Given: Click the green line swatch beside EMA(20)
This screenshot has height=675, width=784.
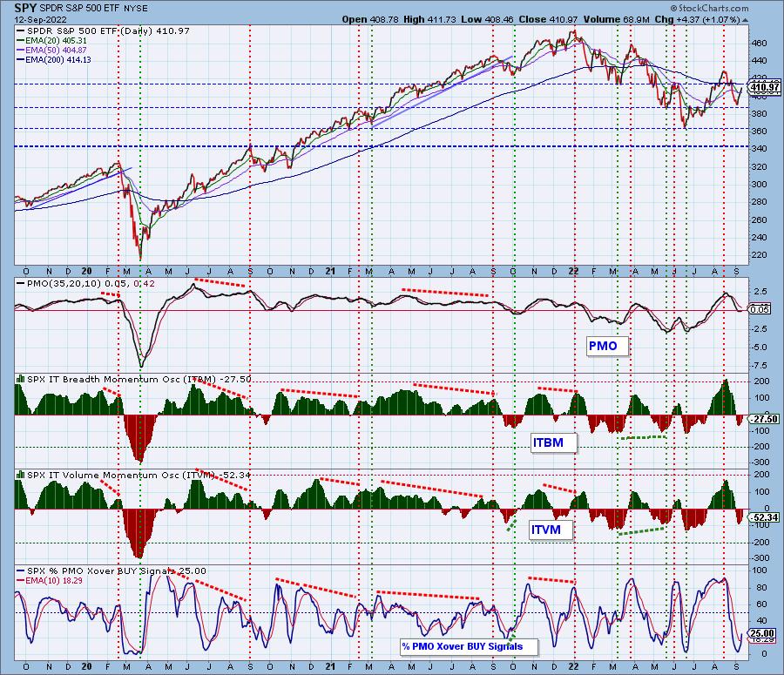Looking at the screenshot, I should [21, 40].
